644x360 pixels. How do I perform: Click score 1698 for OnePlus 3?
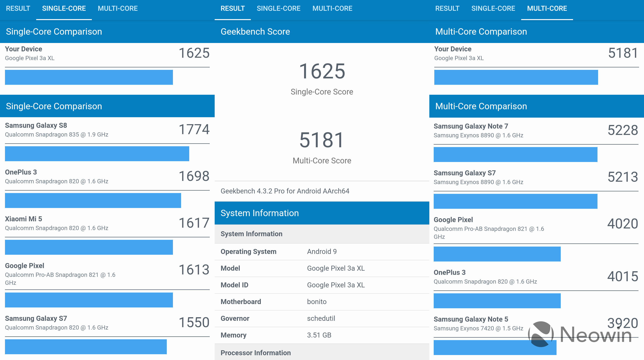coord(194,176)
